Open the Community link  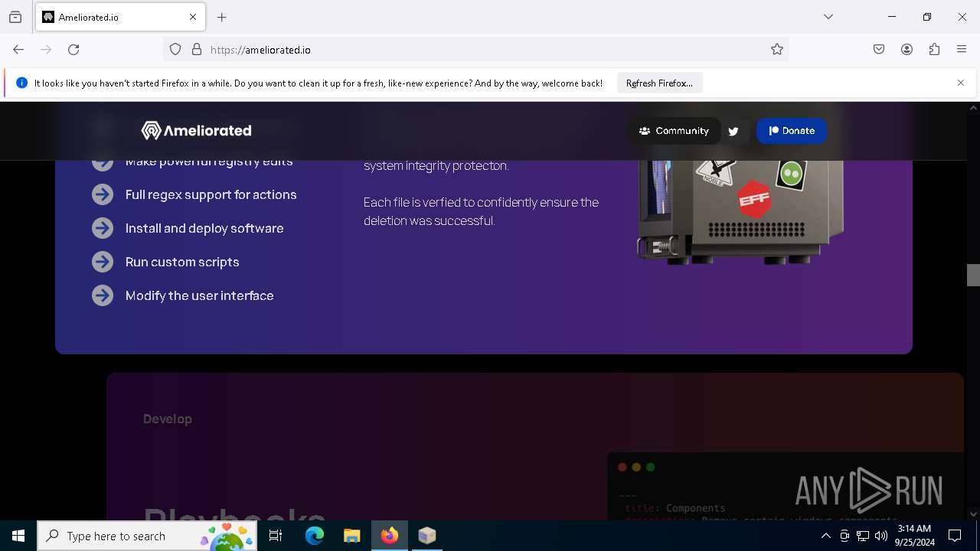coord(674,131)
